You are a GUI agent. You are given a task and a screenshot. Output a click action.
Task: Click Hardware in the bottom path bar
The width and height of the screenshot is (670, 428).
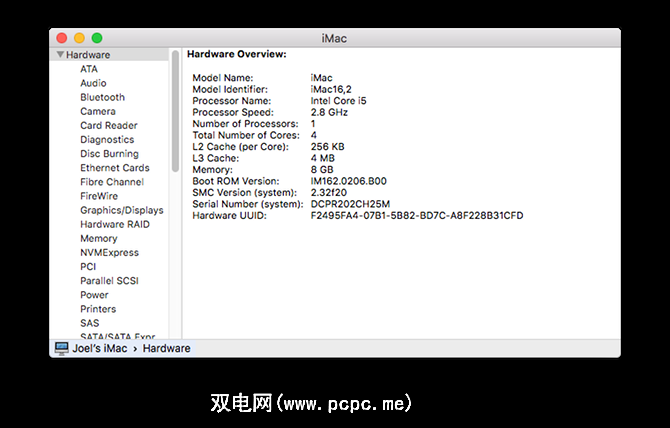tap(167, 348)
